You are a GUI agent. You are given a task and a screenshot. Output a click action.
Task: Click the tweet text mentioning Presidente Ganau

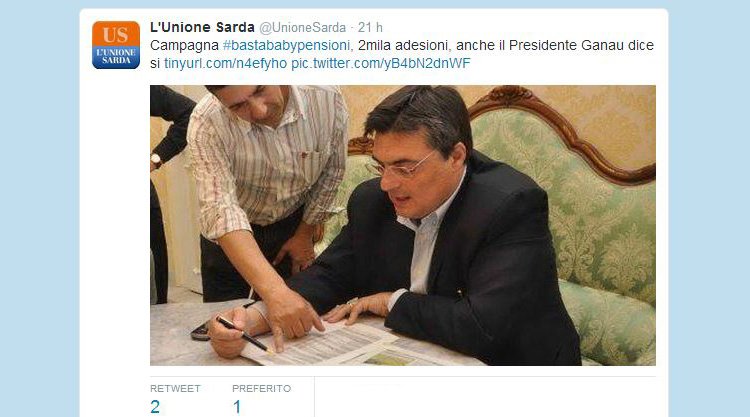tap(402, 54)
